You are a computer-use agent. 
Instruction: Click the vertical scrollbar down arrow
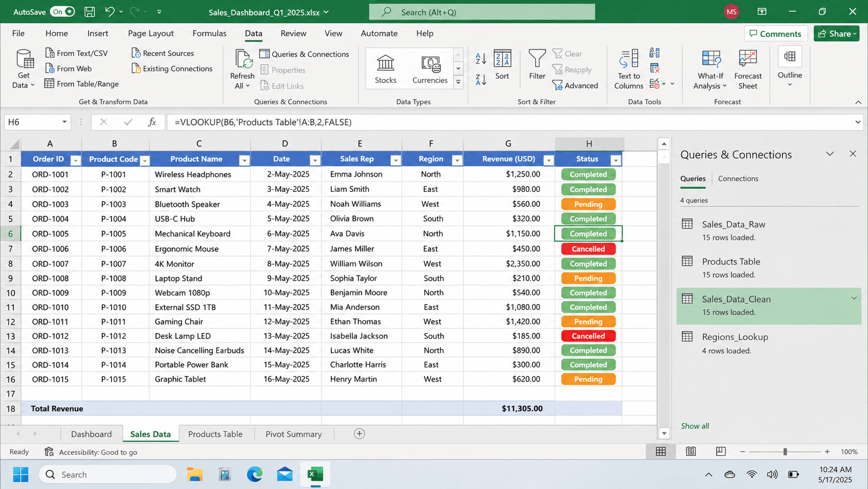click(x=664, y=433)
